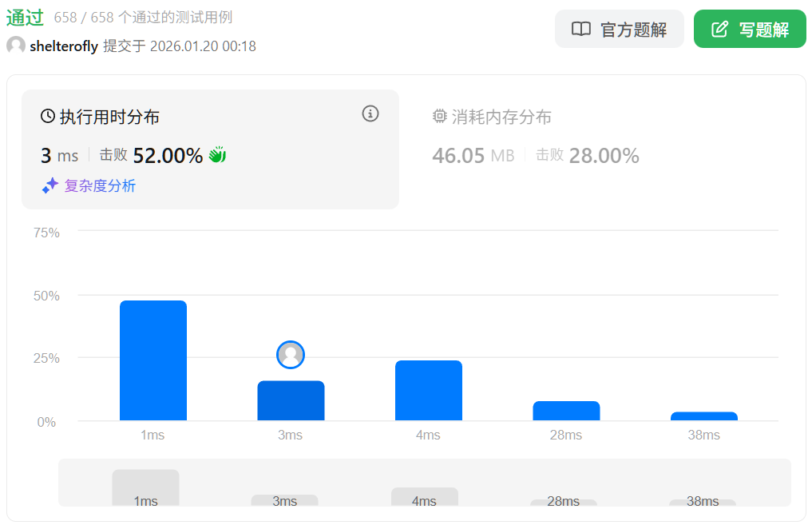Viewport: 812px width, 525px height.
Task: Open the shelterofly username link
Action: [64, 46]
